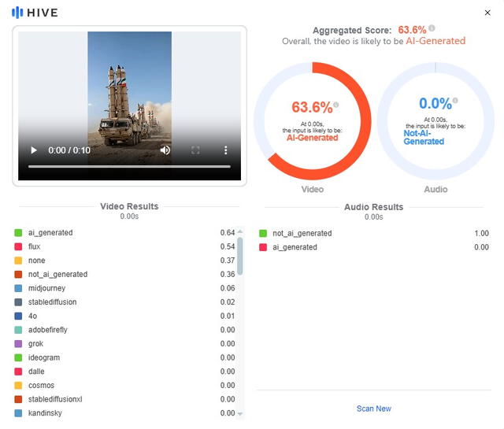The width and height of the screenshot is (504, 429).
Task: Select the 'grok' result label
Action: click(35, 343)
